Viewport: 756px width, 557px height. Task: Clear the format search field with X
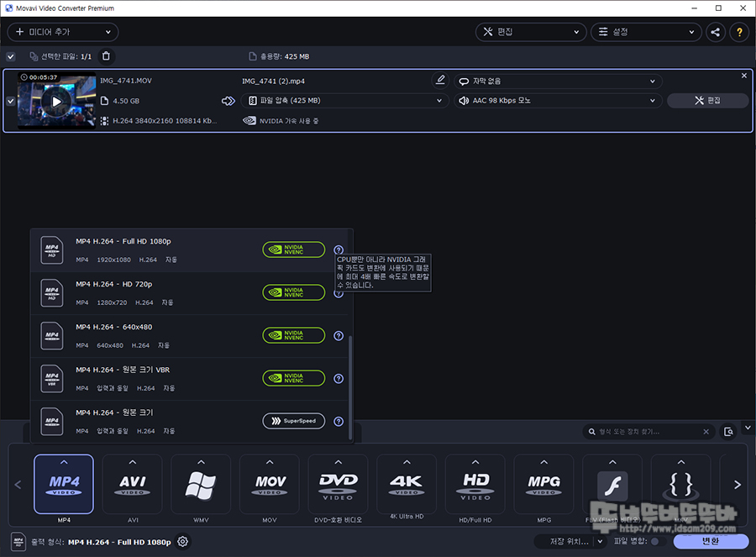706,432
